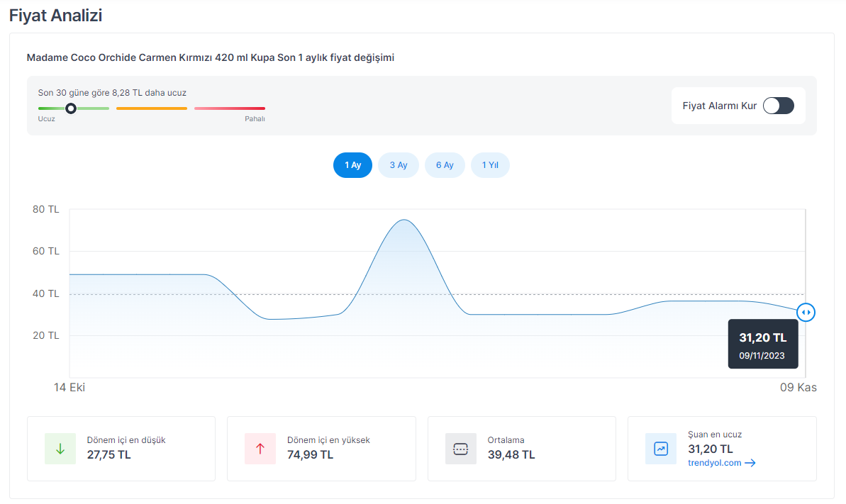The image size is (846, 504).
Task: Enable the Fiyat Alarmı Kur toggle
Action: pos(778,106)
